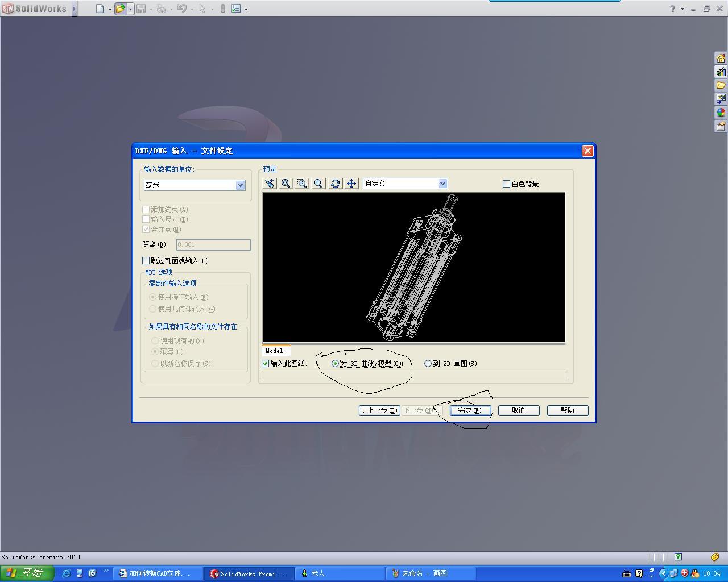Expand the Undo dropdown arrow
The height and width of the screenshot is (582, 728).
(192, 9)
